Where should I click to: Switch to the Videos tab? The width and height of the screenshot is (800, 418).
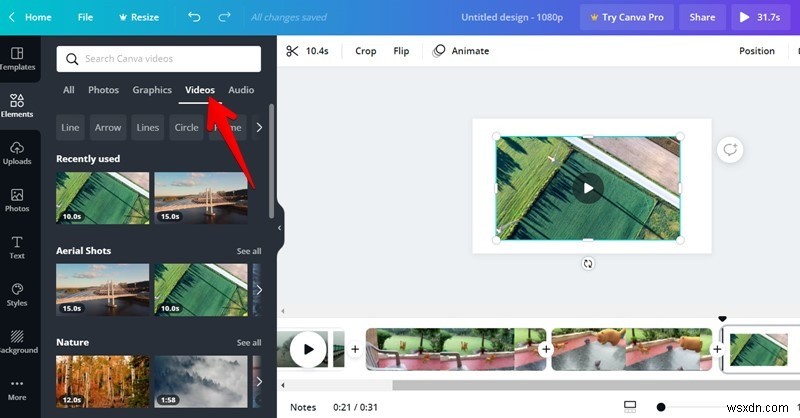(199, 90)
